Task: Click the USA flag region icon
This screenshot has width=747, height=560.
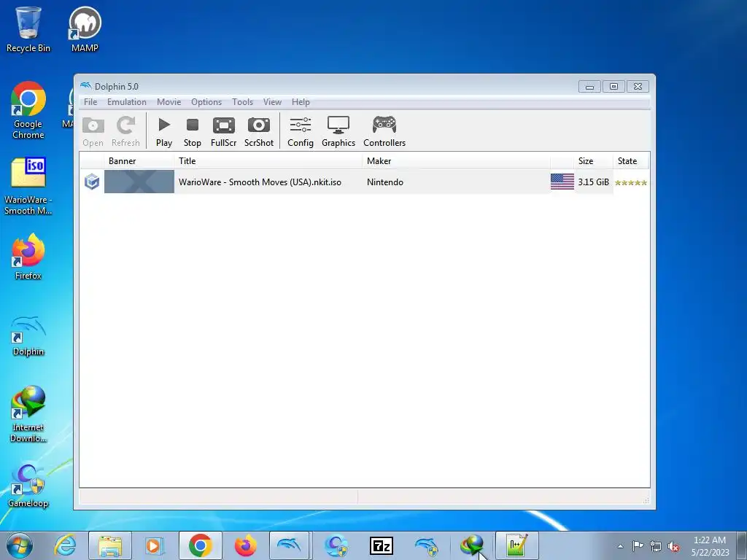Action: pyautogui.click(x=562, y=182)
